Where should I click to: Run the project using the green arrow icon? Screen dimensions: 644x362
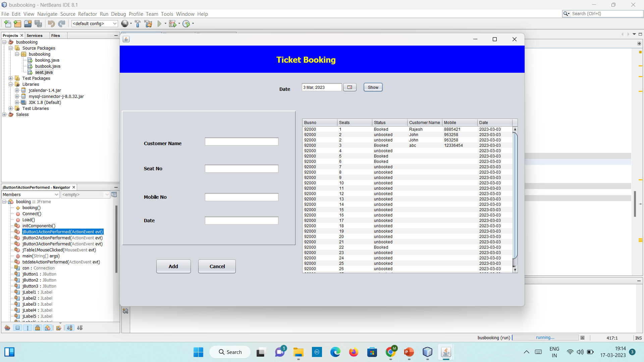click(160, 23)
